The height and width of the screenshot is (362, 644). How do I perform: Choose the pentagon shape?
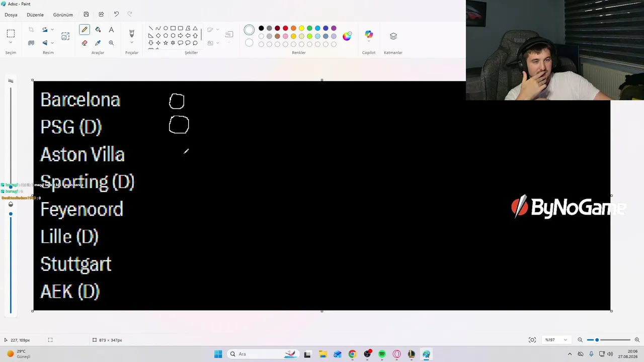click(x=166, y=36)
